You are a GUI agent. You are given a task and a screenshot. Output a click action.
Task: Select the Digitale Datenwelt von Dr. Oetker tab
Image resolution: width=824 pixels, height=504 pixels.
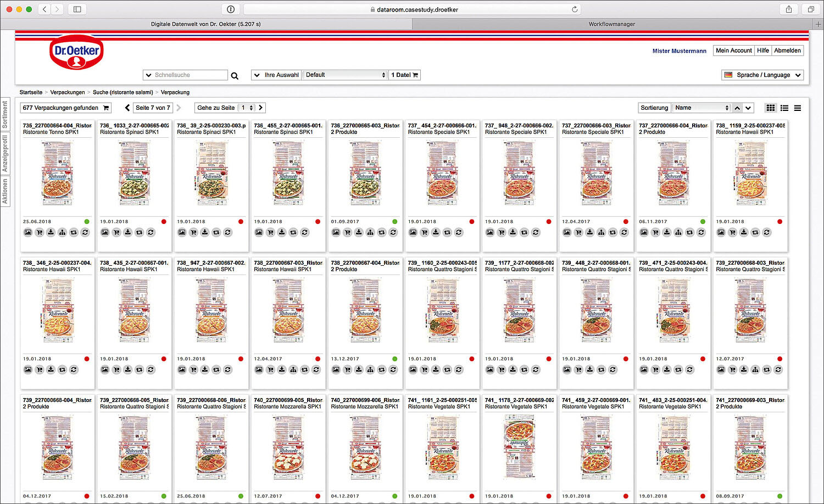coord(206,24)
